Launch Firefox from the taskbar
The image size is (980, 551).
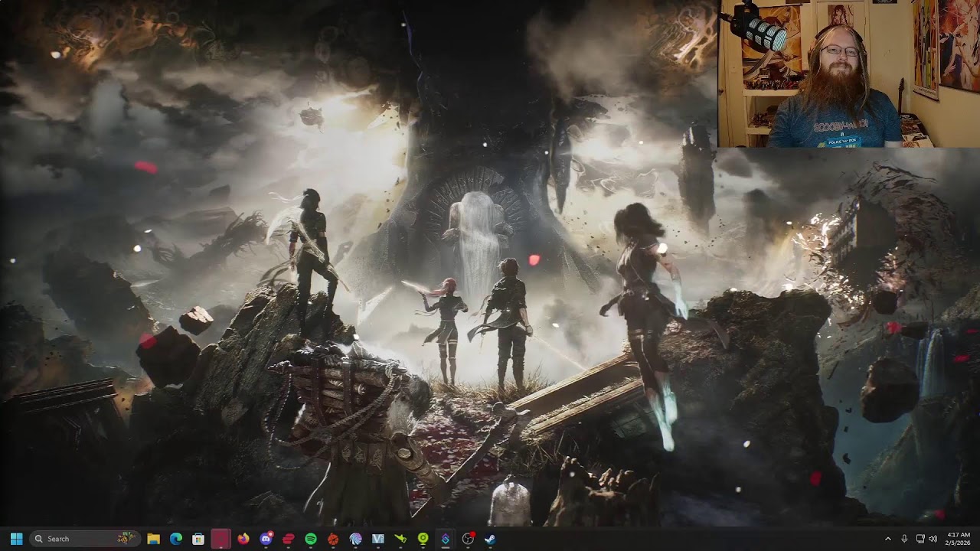pos(243,539)
